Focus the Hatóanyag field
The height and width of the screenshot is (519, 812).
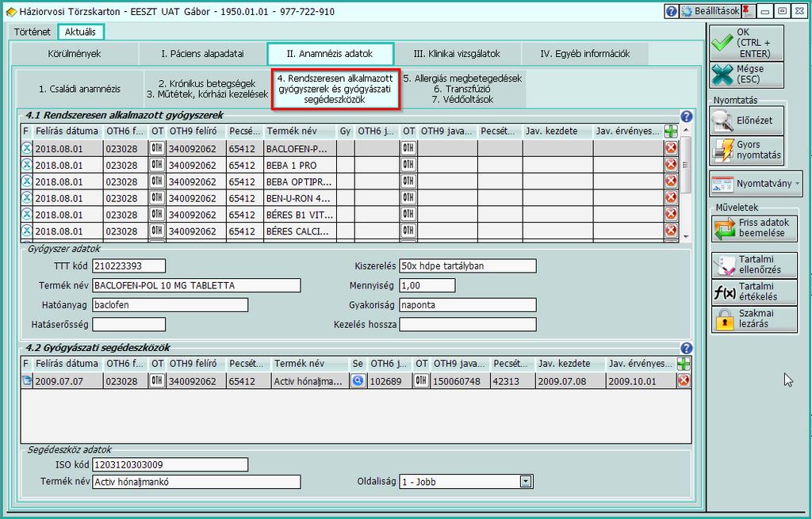[x=170, y=305]
